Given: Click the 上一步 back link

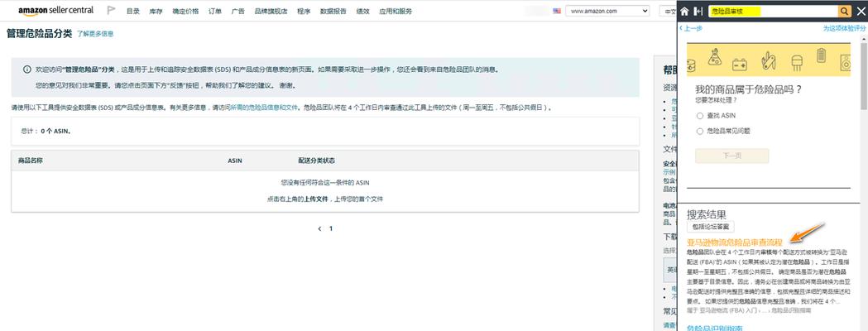Looking at the screenshot, I should click(x=691, y=29).
